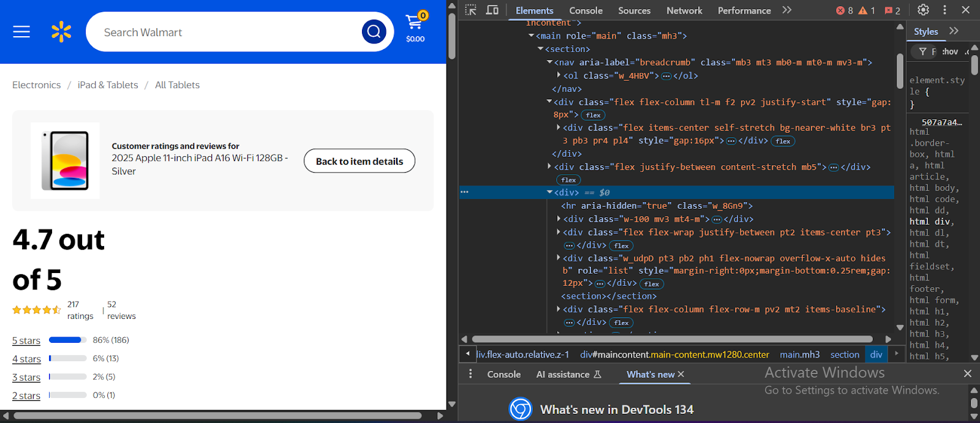Viewport: 980px width, 423px height.
Task: Toggle the device toolbar icon
Action: [x=492, y=10]
